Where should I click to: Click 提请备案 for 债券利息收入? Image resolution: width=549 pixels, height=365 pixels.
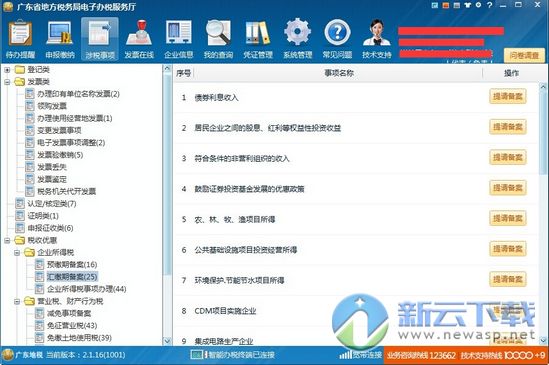(508, 96)
